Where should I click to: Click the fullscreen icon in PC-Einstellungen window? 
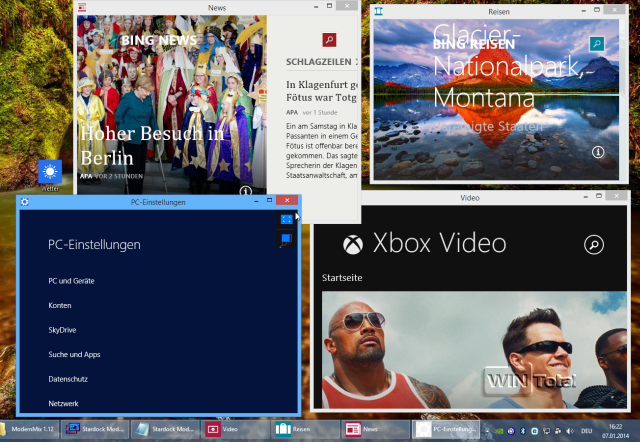click(x=286, y=219)
